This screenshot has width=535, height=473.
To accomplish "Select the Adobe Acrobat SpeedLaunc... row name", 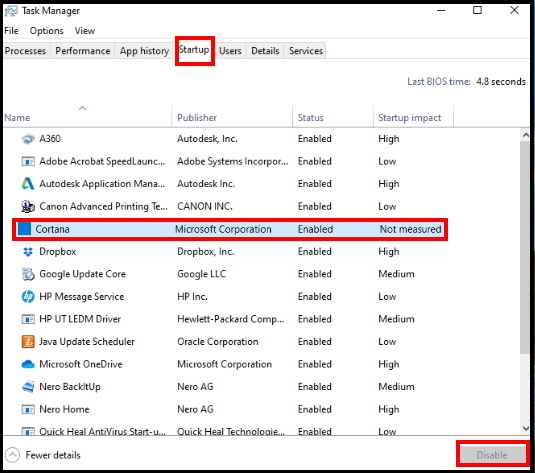I will (102, 161).
